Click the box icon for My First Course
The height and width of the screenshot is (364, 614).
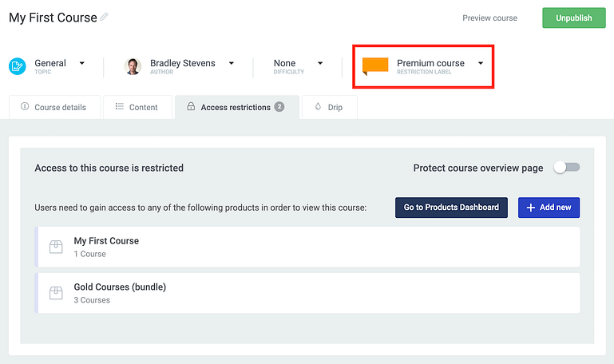56,247
